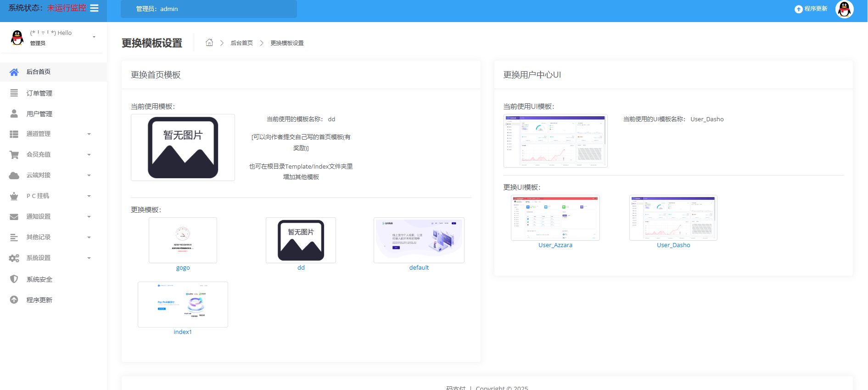
Task: Click the envelope icon for 通知设置
Action: tap(14, 217)
